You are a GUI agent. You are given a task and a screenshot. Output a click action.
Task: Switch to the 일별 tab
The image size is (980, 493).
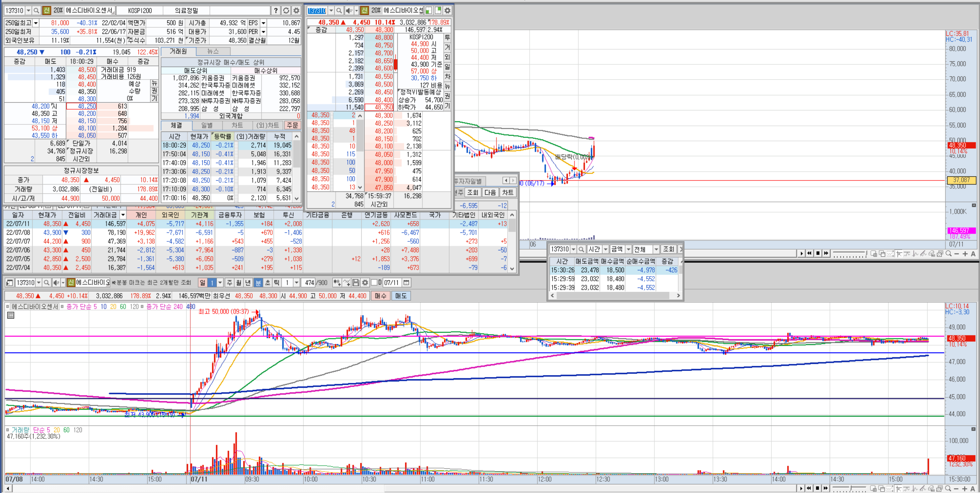pyautogui.click(x=207, y=125)
